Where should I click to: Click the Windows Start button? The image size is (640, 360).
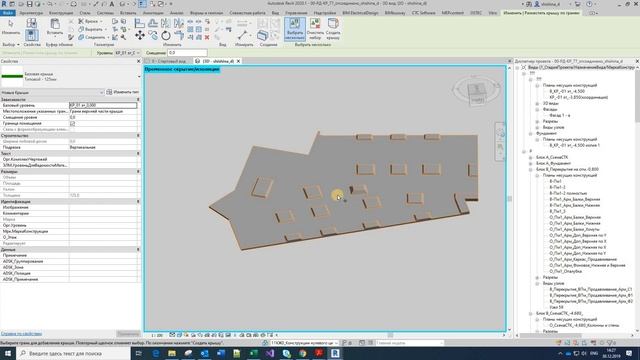coord(8,353)
